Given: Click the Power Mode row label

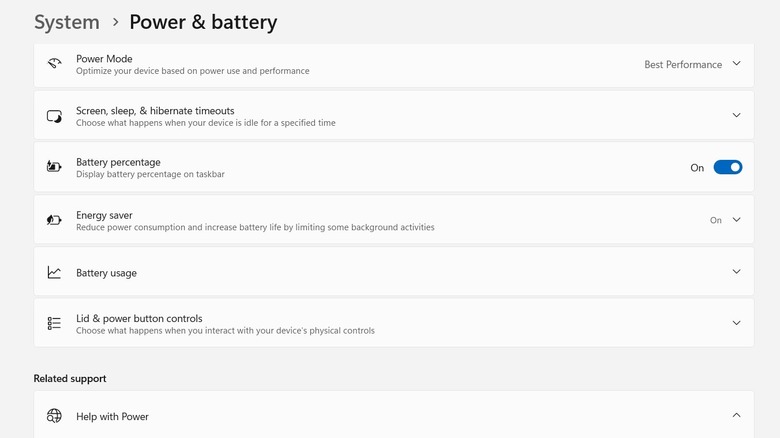Looking at the screenshot, I should (104, 59).
